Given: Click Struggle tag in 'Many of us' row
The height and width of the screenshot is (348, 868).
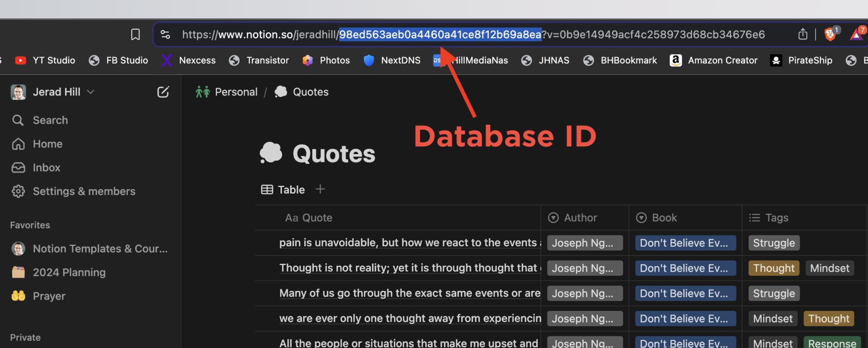Looking at the screenshot, I should [774, 294].
